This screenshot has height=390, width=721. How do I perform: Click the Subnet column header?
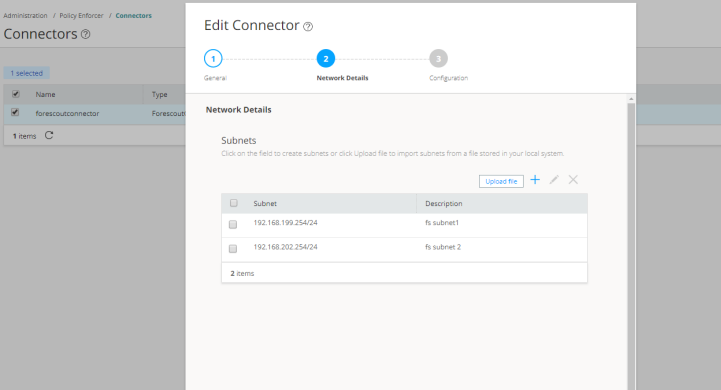[x=265, y=203]
